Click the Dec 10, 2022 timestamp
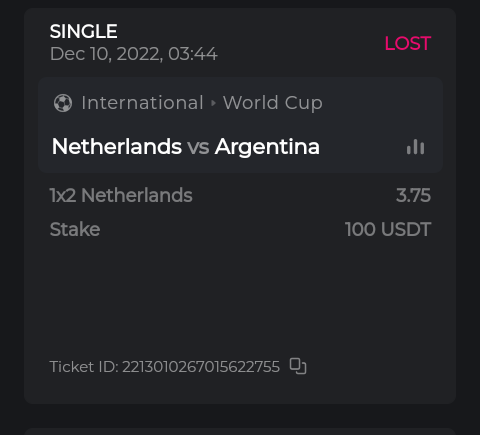The image size is (480, 435). 134,54
